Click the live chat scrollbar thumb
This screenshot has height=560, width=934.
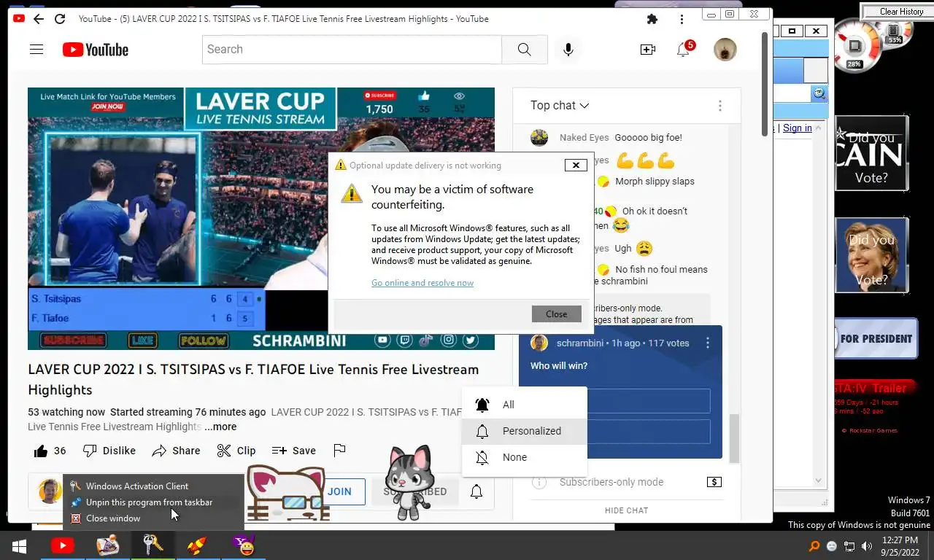click(734, 437)
